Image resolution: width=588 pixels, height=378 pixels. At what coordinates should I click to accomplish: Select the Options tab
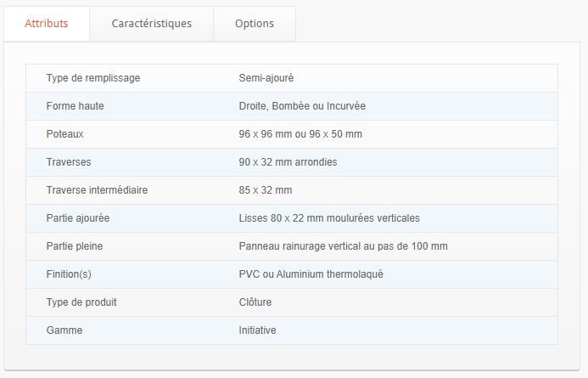click(255, 24)
